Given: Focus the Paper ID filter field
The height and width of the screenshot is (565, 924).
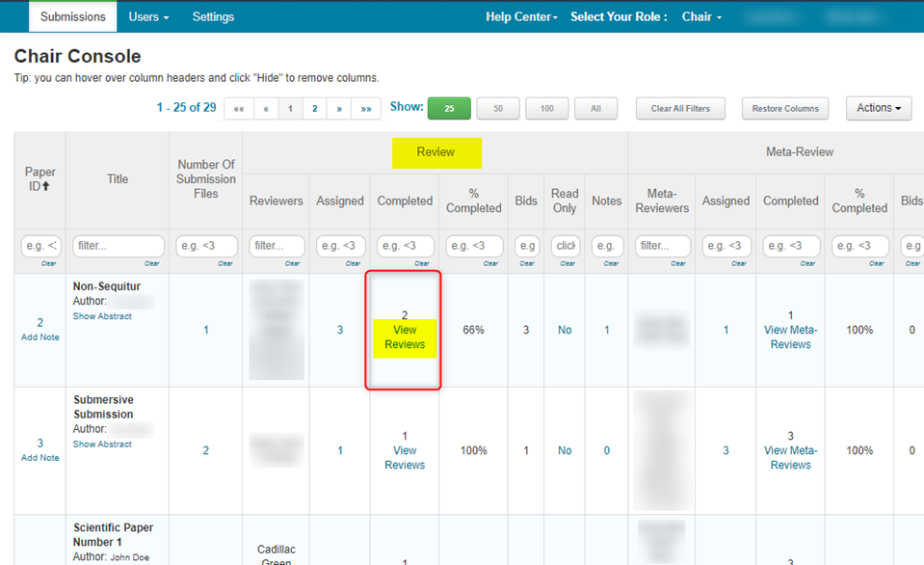Looking at the screenshot, I should point(40,245).
